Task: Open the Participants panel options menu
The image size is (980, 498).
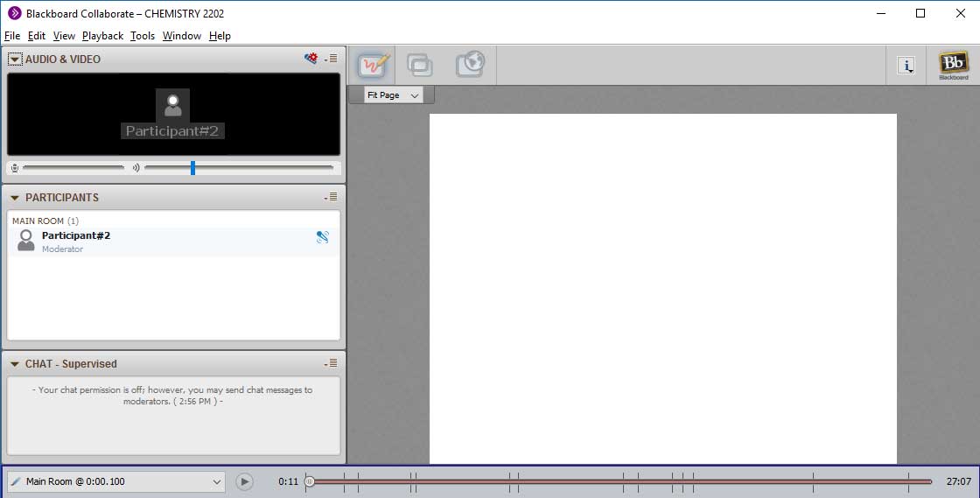Action: pos(332,197)
